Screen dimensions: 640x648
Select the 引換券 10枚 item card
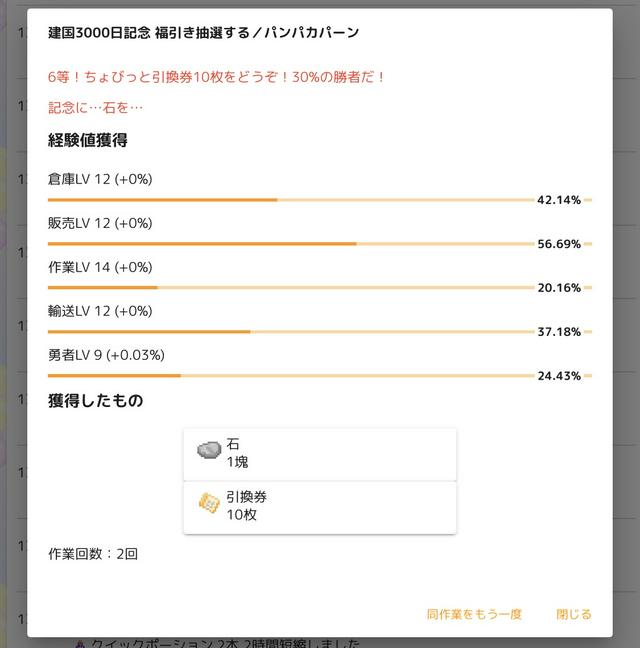pyautogui.click(x=320, y=507)
